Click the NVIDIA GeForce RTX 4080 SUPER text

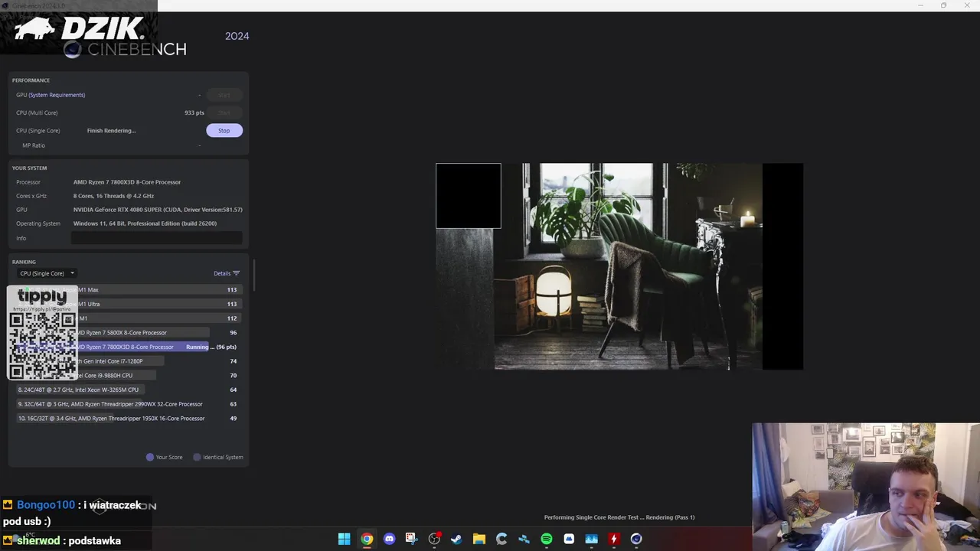tap(158, 210)
